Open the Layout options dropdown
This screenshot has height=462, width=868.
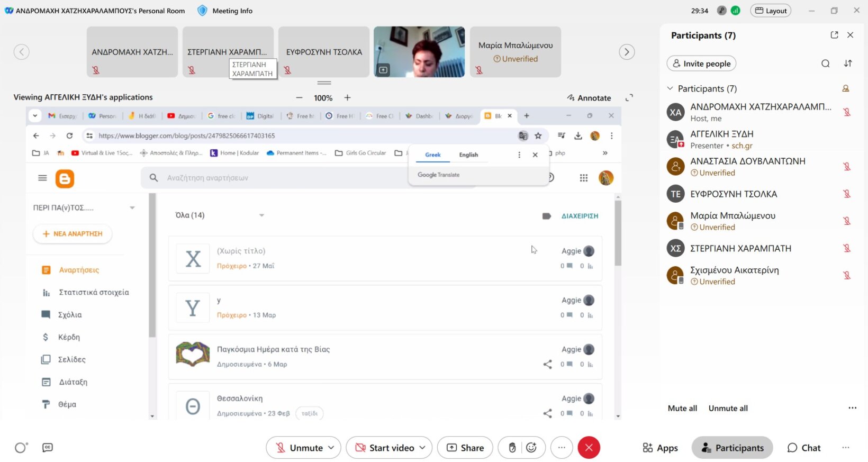771,11
